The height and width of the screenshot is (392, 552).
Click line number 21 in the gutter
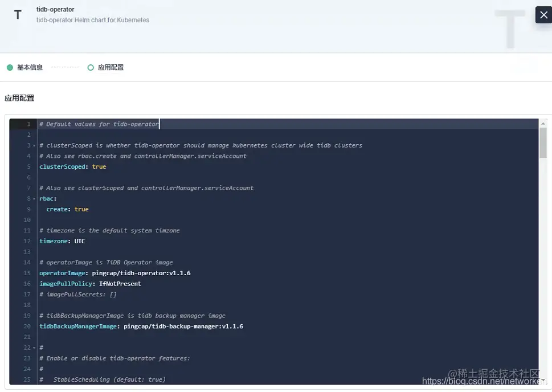[x=27, y=337]
